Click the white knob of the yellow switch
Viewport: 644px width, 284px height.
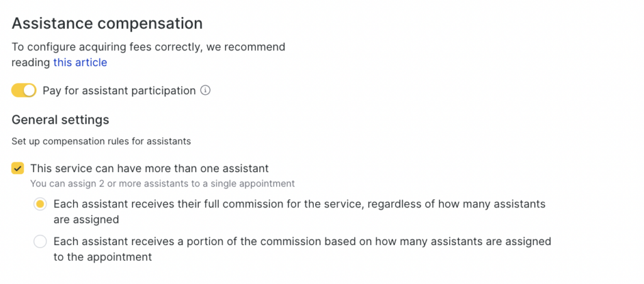point(30,90)
